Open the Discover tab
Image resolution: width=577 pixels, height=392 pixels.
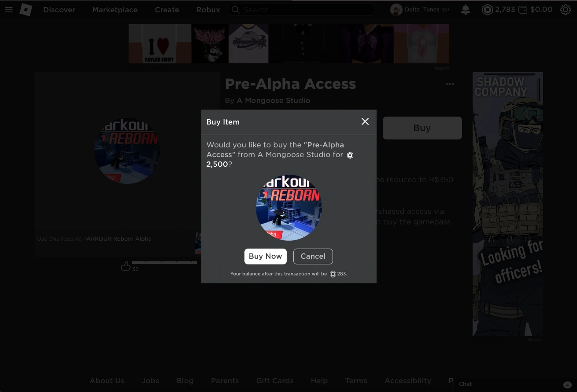pyautogui.click(x=59, y=10)
